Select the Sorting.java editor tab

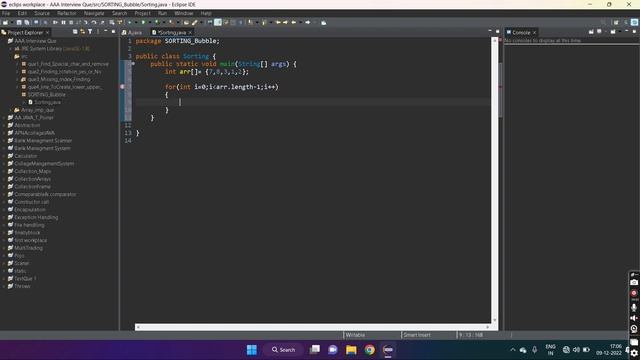(171, 32)
